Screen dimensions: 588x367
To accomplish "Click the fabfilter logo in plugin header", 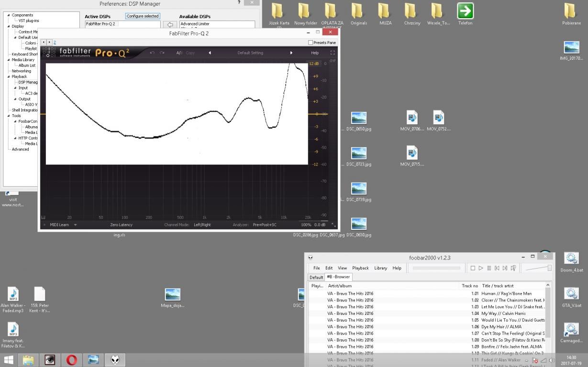I will (76, 53).
